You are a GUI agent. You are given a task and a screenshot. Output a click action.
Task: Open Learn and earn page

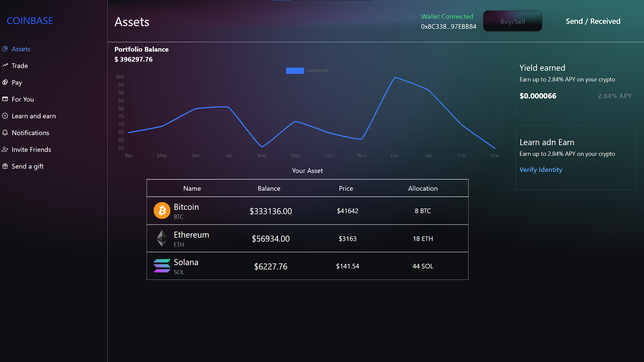tap(34, 116)
